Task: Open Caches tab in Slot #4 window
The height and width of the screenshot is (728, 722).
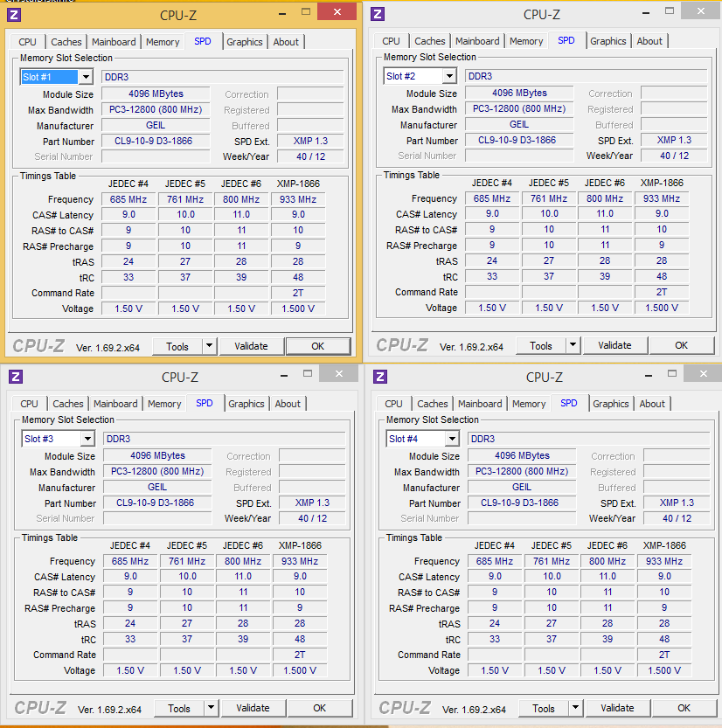Action: tap(433, 404)
